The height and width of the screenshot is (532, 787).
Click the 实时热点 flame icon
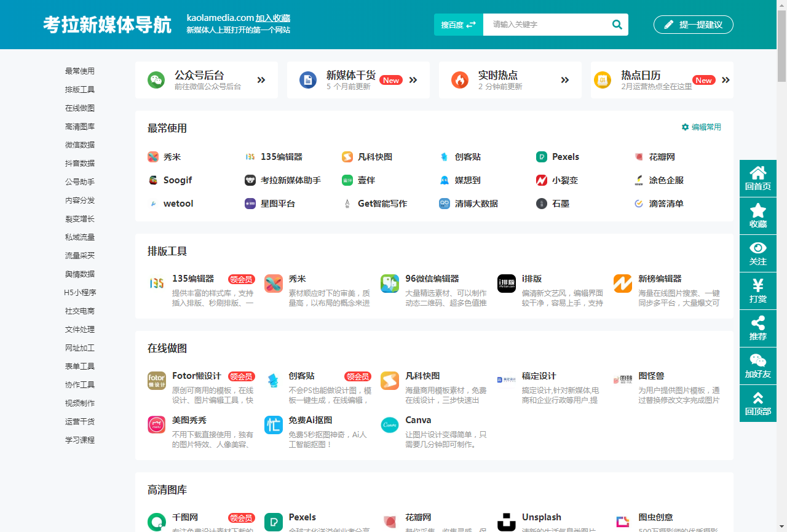460,80
